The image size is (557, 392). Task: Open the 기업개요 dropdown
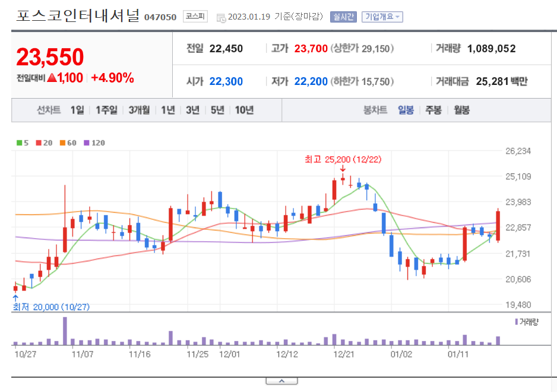click(x=382, y=17)
